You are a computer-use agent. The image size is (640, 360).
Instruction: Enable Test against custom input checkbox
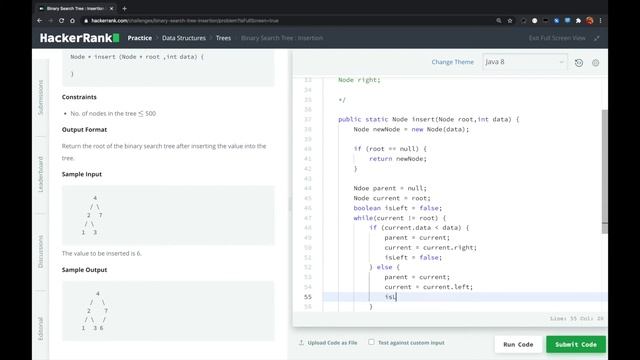coord(371,342)
